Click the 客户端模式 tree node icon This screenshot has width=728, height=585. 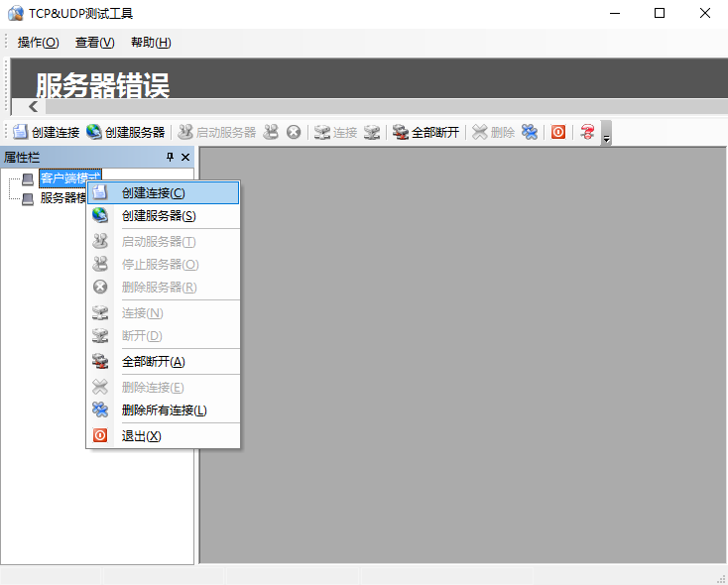(x=28, y=179)
